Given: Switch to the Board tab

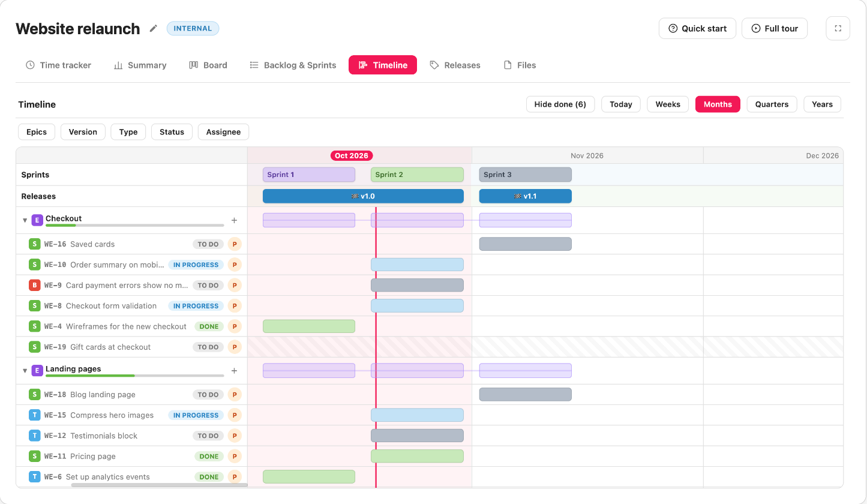Looking at the screenshot, I should pos(208,65).
